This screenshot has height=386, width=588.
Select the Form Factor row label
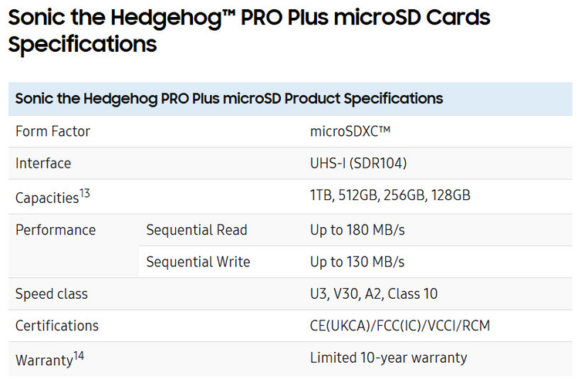point(53,131)
